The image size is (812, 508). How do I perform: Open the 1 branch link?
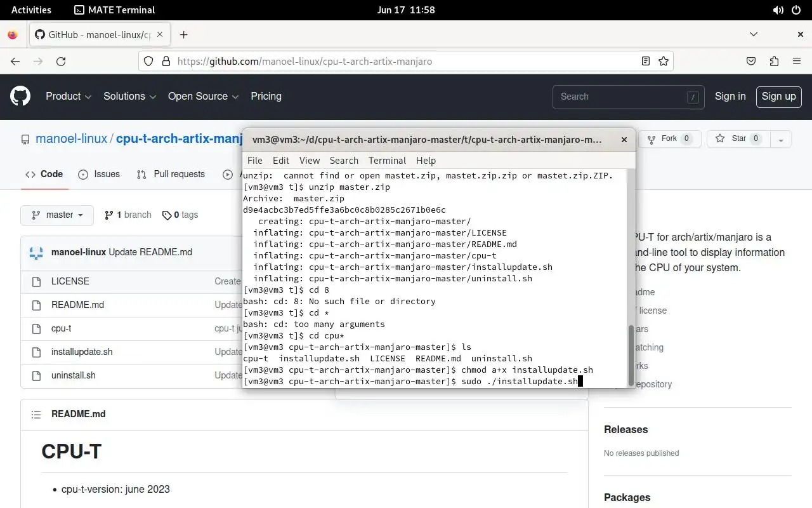click(x=128, y=215)
